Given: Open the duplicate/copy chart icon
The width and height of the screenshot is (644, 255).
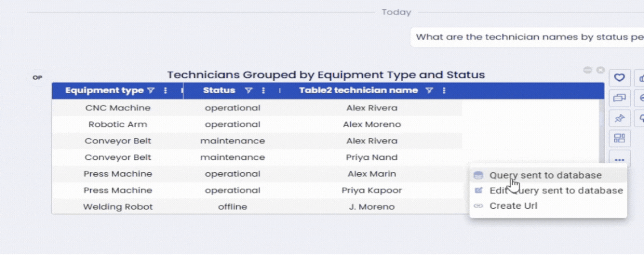Looking at the screenshot, I should pyautogui.click(x=619, y=98).
